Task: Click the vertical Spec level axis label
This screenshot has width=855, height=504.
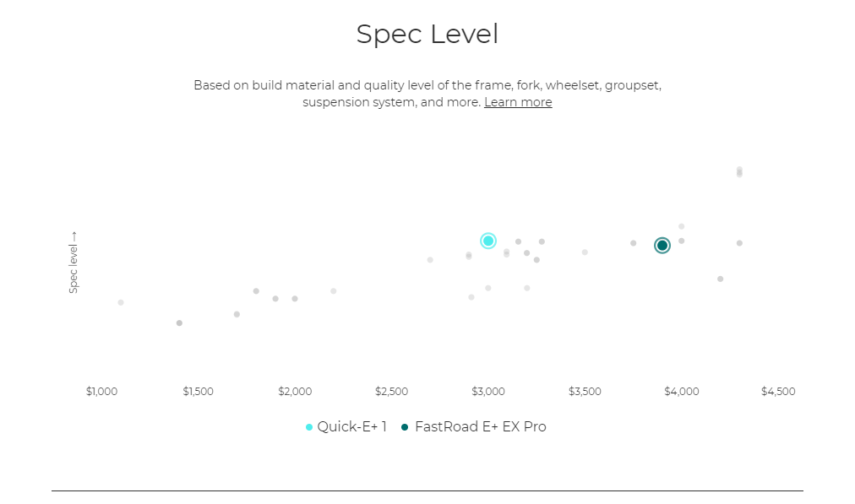Action: 74,262
